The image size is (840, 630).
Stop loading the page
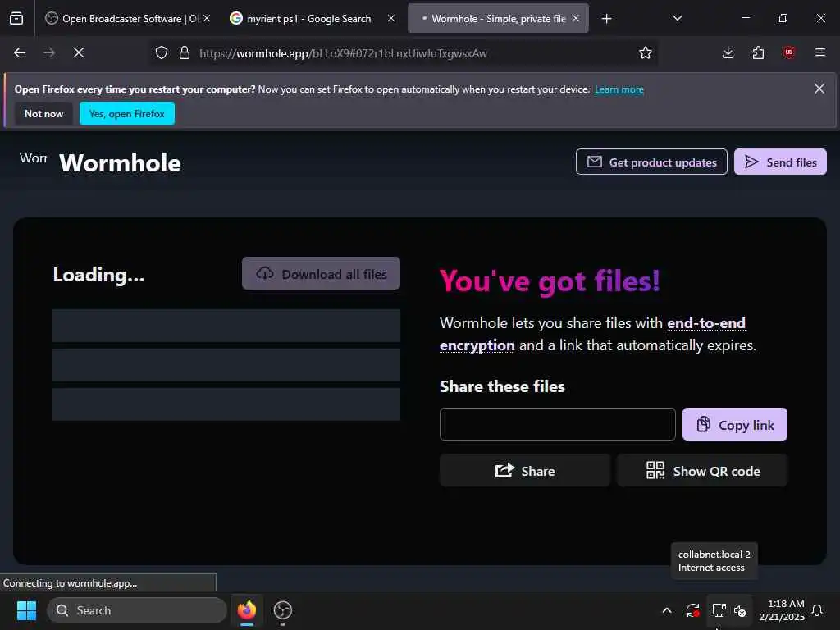[x=79, y=52]
